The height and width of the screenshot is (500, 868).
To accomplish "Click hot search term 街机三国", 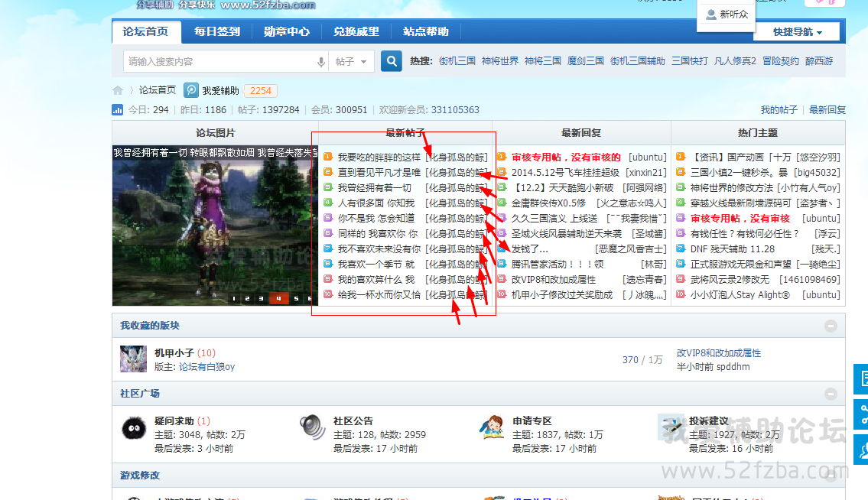I will click(457, 61).
